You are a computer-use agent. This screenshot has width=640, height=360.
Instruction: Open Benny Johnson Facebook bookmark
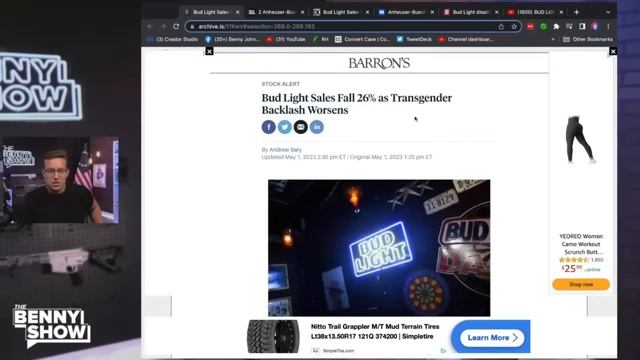pos(232,40)
